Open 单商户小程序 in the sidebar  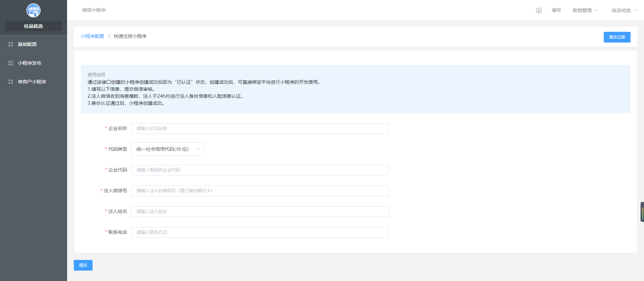[32, 82]
